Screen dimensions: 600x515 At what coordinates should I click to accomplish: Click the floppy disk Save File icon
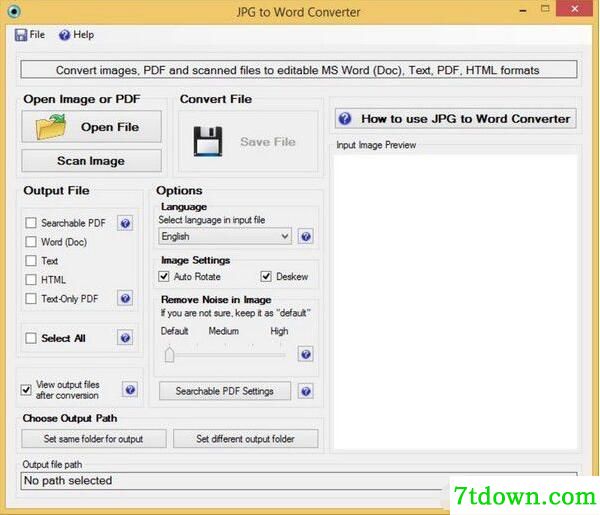click(x=208, y=142)
